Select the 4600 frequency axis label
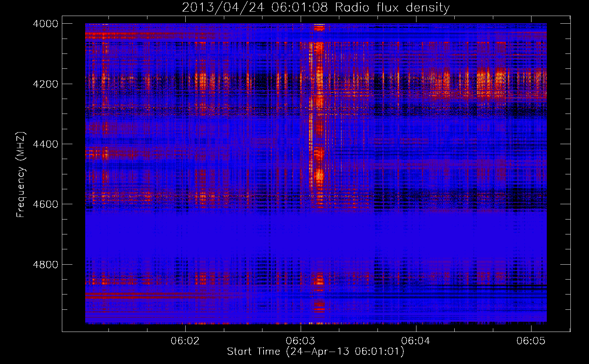This screenshot has height=364, width=589. pyautogui.click(x=45, y=204)
